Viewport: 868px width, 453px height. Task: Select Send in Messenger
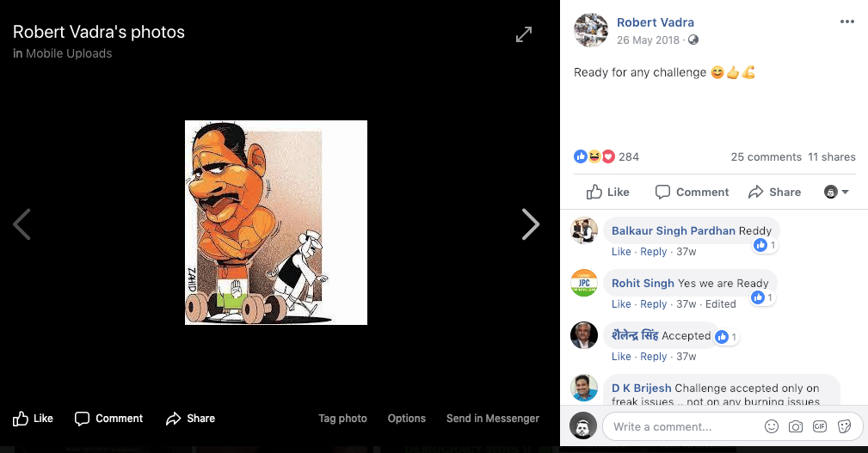pos(492,419)
